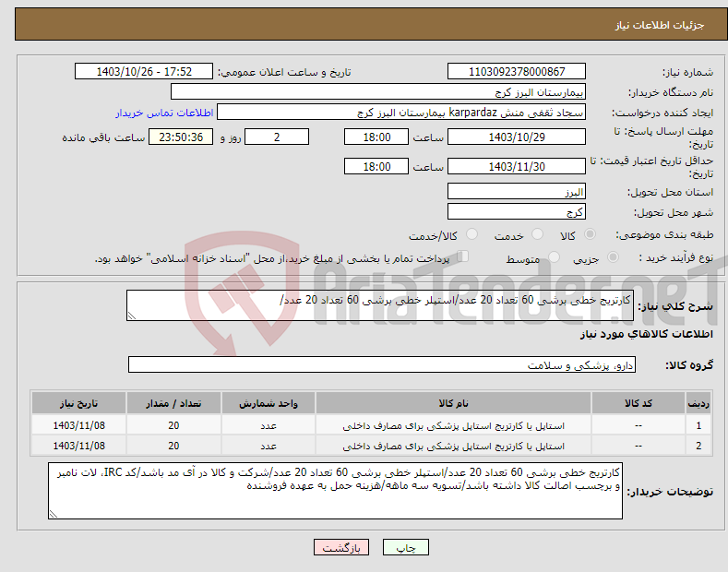The width and height of the screenshot is (728, 572).
Task: Click the ردیف column header
Action: click(698, 403)
